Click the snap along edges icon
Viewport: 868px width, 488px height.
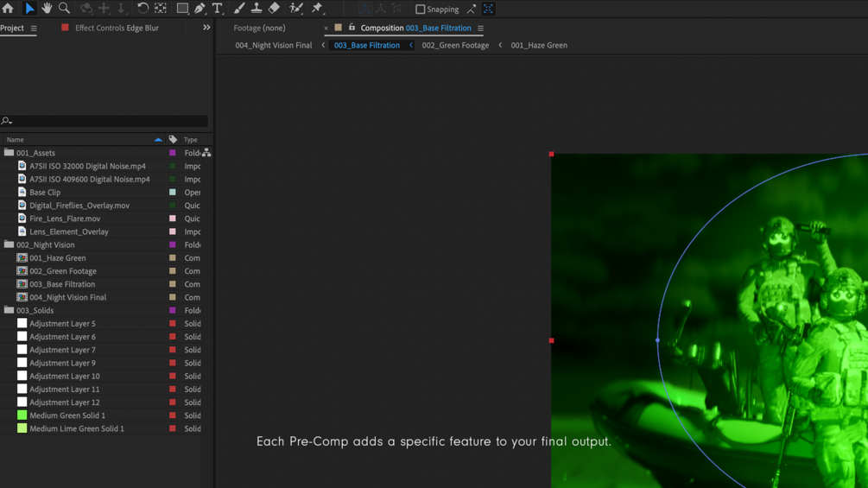point(471,9)
